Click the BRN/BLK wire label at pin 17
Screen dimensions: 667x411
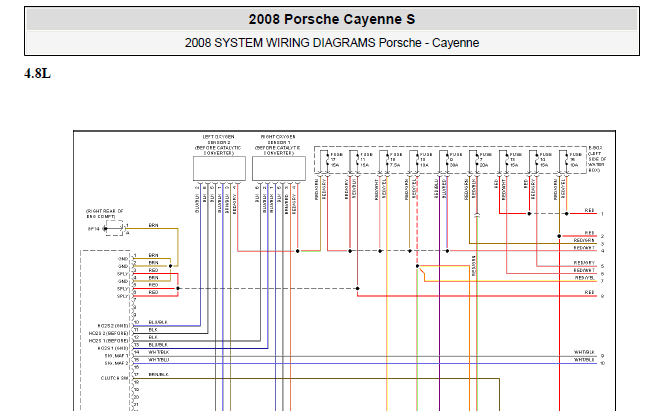coord(159,374)
